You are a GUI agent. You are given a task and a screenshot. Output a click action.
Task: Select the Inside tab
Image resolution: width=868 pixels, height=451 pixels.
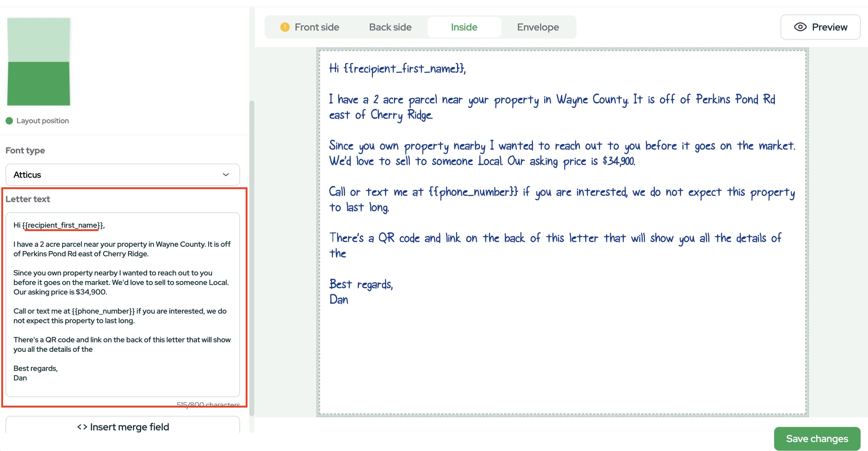point(464,27)
